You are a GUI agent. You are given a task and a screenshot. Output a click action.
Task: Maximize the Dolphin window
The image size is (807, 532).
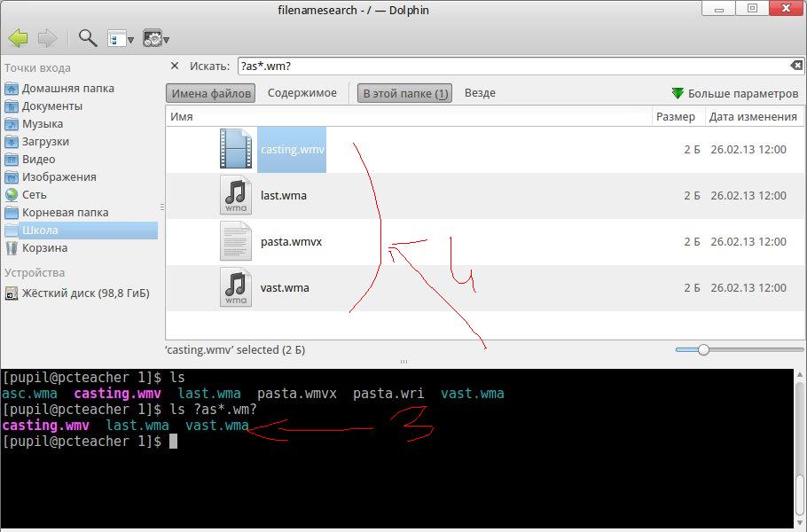pos(752,8)
